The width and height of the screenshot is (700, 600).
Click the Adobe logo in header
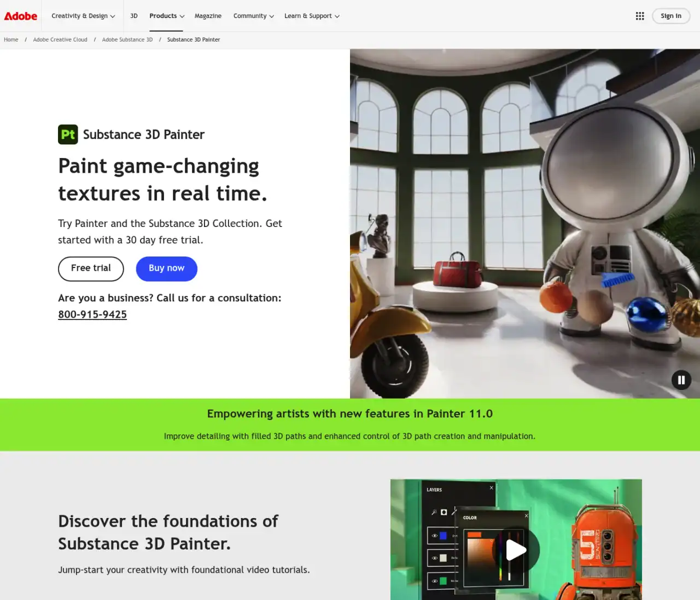click(x=21, y=16)
